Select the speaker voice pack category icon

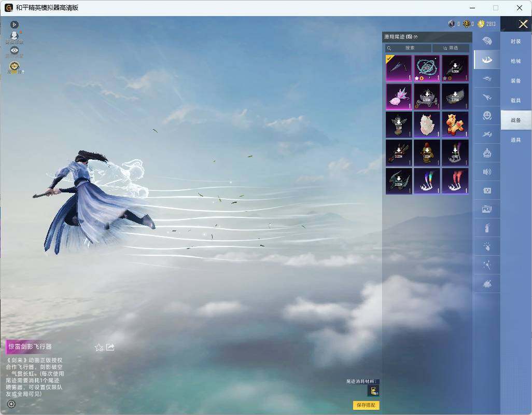click(x=487, y=172)
